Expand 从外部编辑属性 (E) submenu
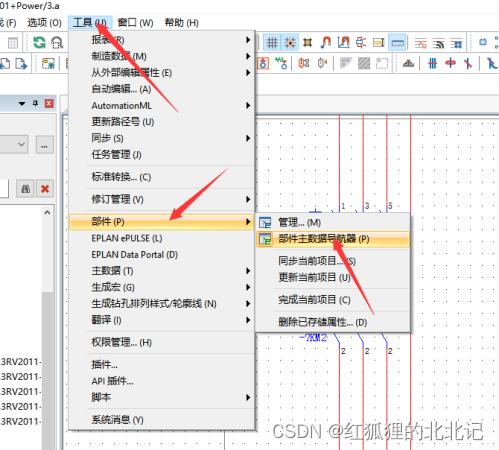Image resolution: width=499 pixels, height=450 pixels. [162, 73]
